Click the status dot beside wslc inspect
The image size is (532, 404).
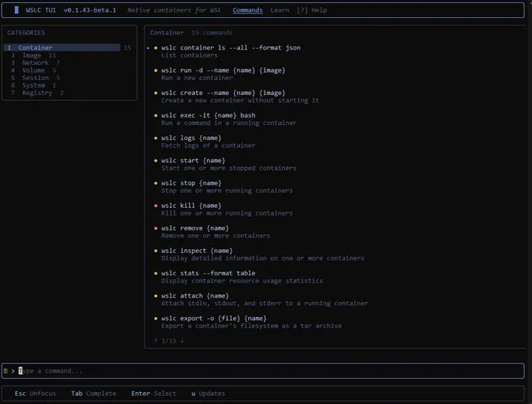pyautogui.click(x=156, y=251)
